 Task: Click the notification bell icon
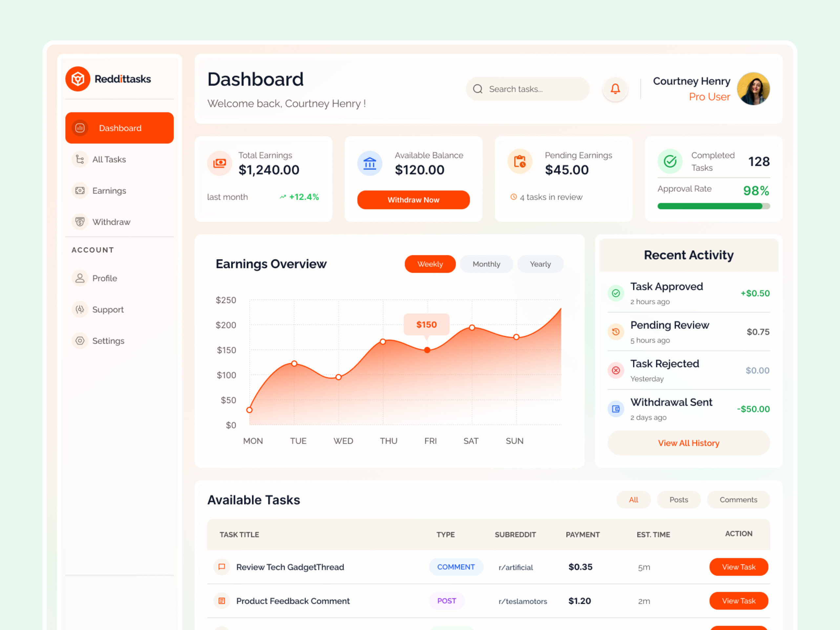[x=615, y=89]
